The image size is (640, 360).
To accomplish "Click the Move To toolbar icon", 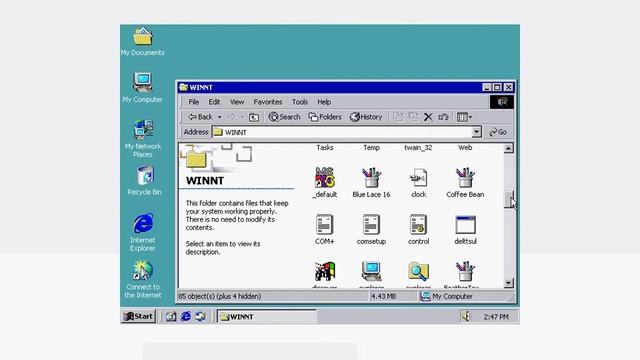I will pyautogui.click(x=398, y=117).
